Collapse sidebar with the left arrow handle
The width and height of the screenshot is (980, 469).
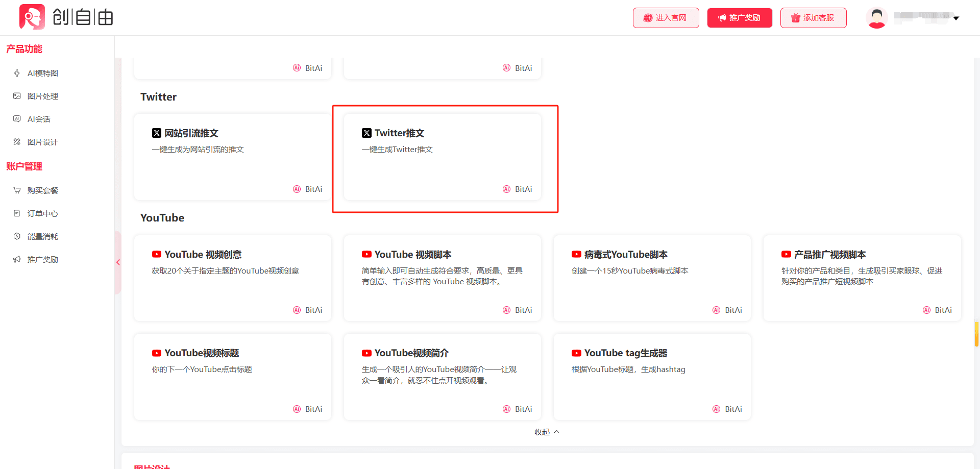point(118,262)
